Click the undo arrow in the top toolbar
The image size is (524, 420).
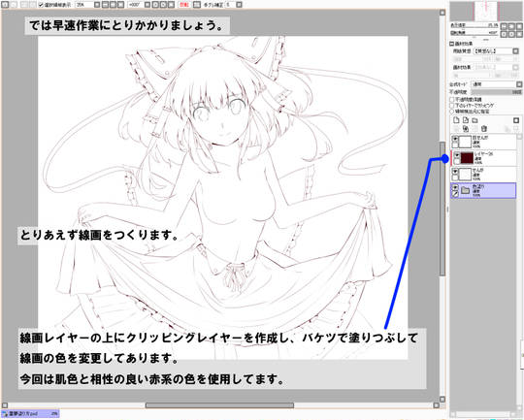(5, 5)
